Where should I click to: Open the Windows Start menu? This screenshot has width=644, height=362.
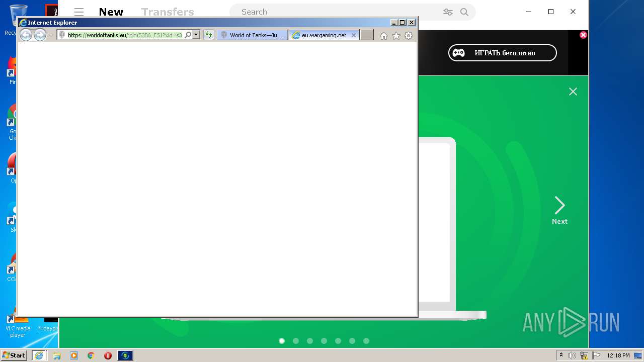coord(14,355)
